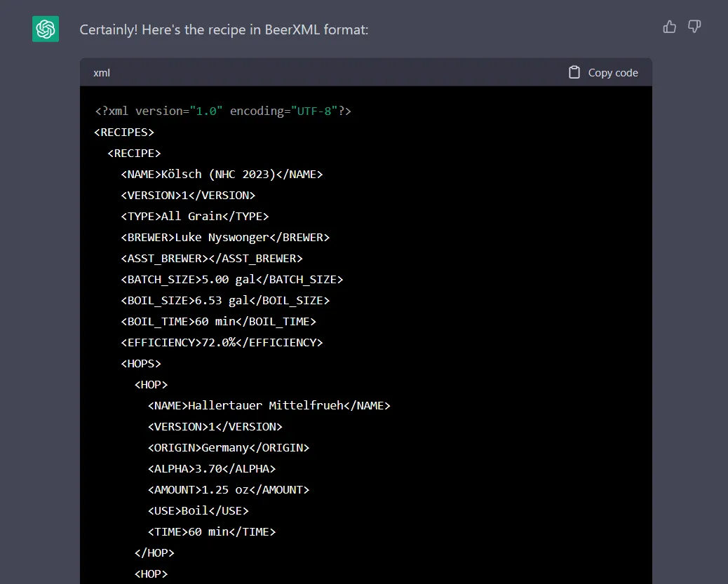Click the first opening <HOP> tag
728x584 pixels.
pyautogui.click(x=151, y=385)
